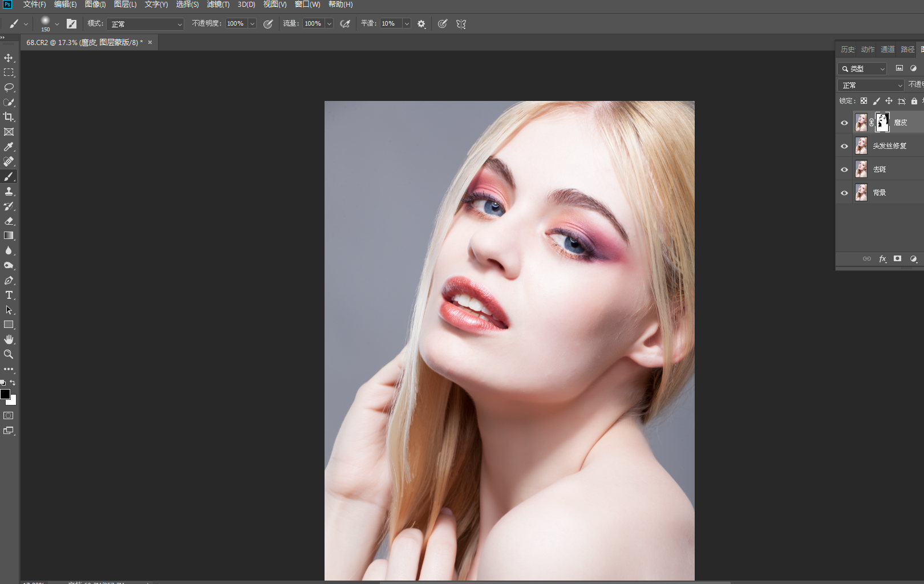Hide the 去斑 layer
Viewport: 924px width, 584px height.
pyautogui.click(x=844, y=169)
